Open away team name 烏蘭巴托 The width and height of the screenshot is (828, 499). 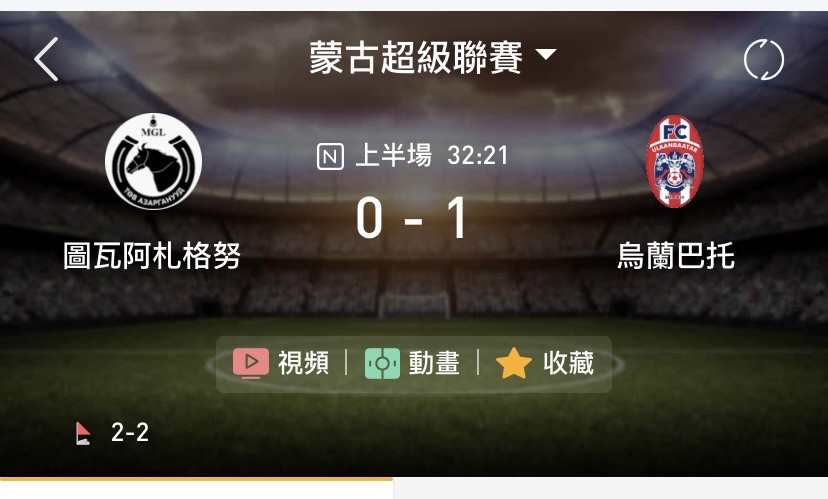pos(676,256)
